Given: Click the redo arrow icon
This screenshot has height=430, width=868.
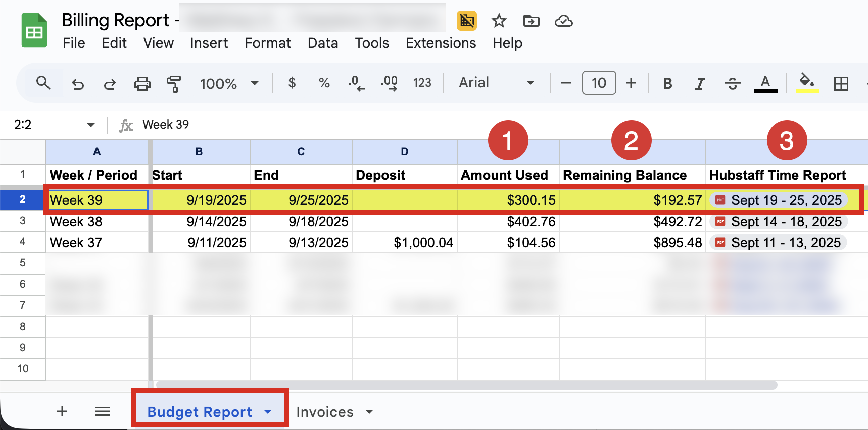Looking at the screenshot, I should pyautogui.click(x=110, y=83).
